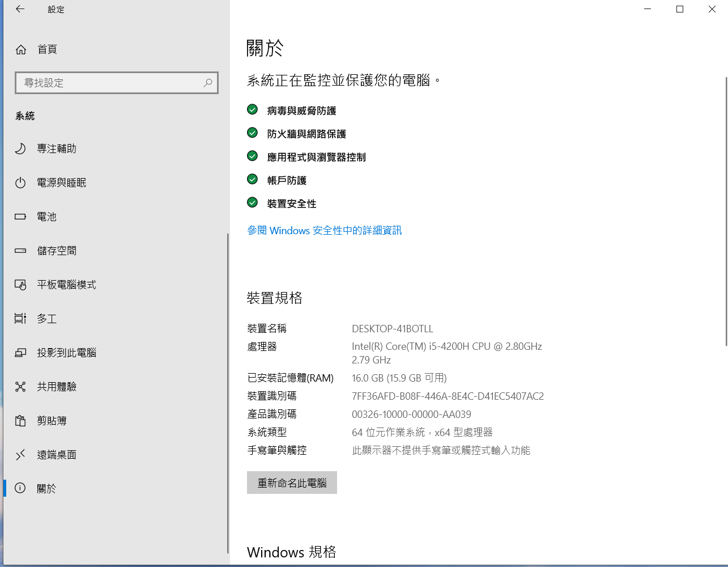
Task: Click the moon icon for 專注輔助
Action: click(20, 149)
